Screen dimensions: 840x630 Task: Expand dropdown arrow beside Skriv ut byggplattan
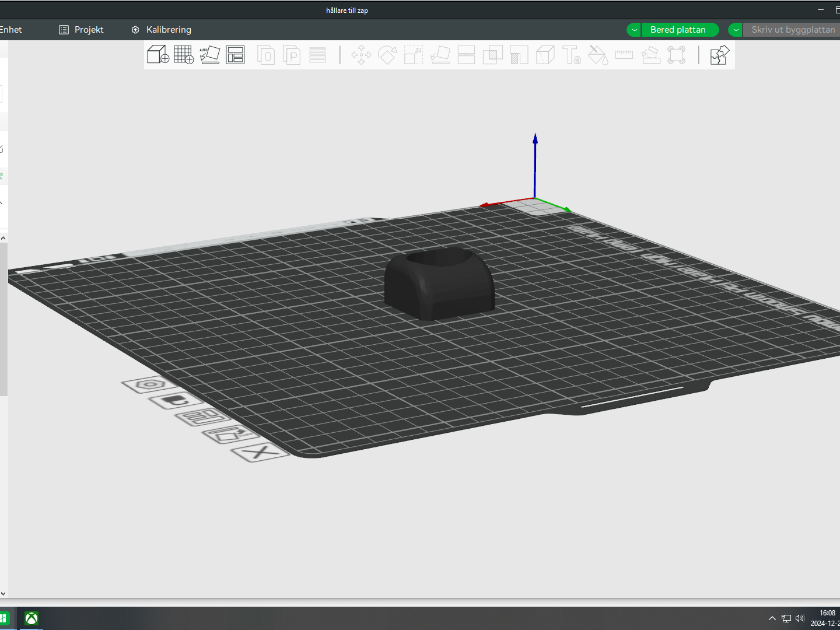click(736, 30)
